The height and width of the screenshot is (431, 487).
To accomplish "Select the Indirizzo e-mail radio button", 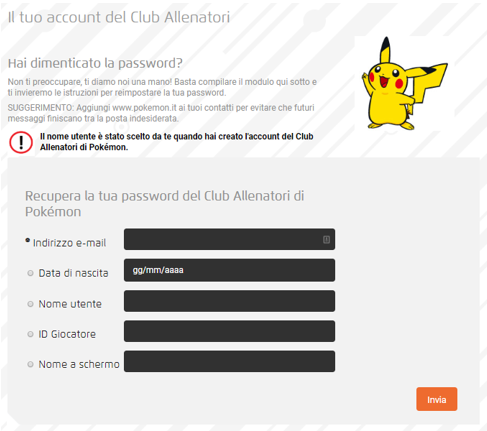I will coord(28,240).
